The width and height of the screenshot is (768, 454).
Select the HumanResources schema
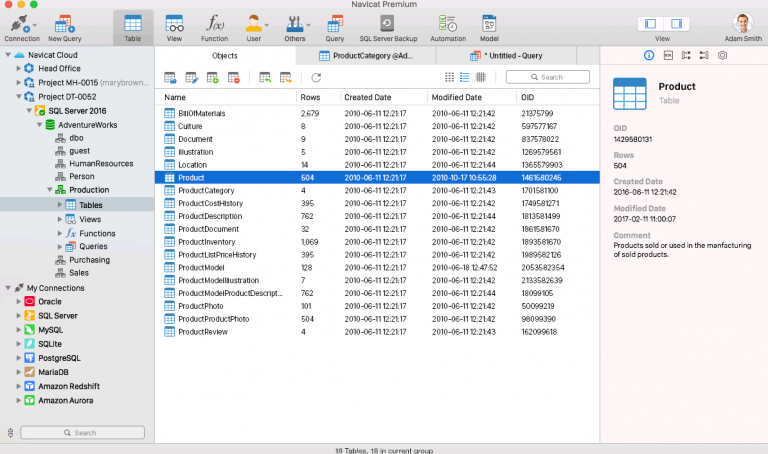coord(101,164)
